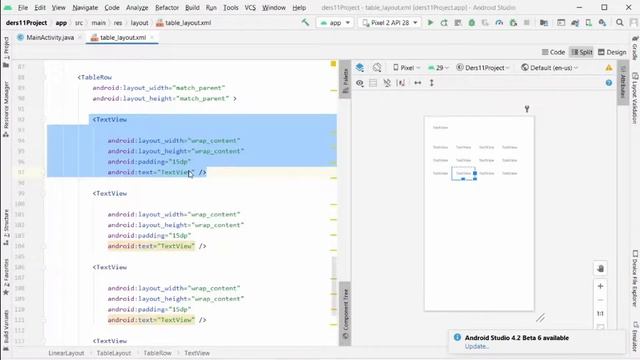The height and width of the screenshot is (360, 640).
Task: Zoom out with the minus icon
Action: [600, 300]
